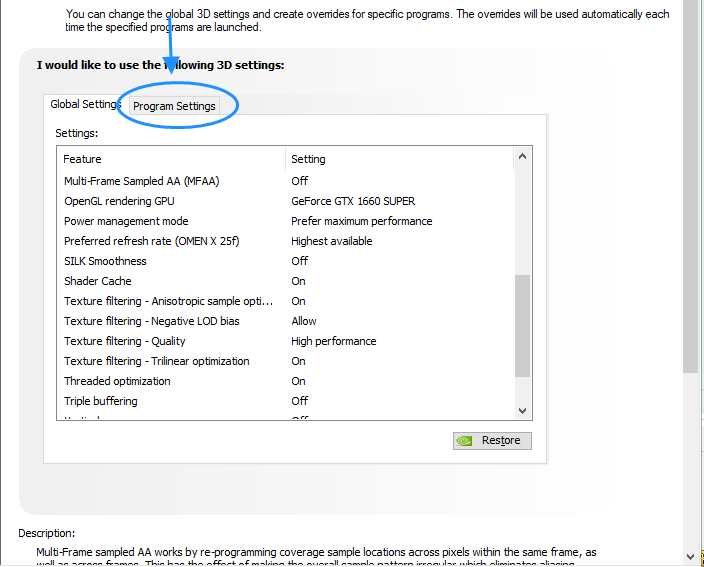Viewport: 704px width, 567px height.
Task: Select Texture filtering - Quality row
Action: tap(124, 341)
